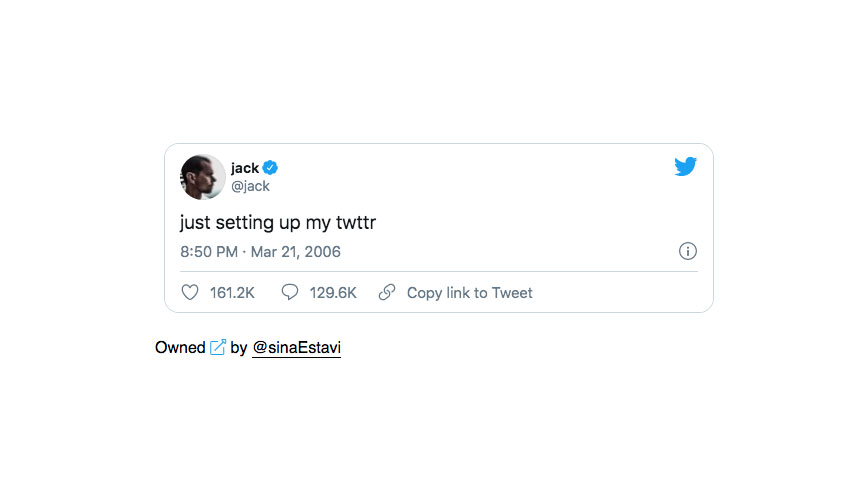
Task: Click the display name "jack"
Action: click(x=245, y=168)
